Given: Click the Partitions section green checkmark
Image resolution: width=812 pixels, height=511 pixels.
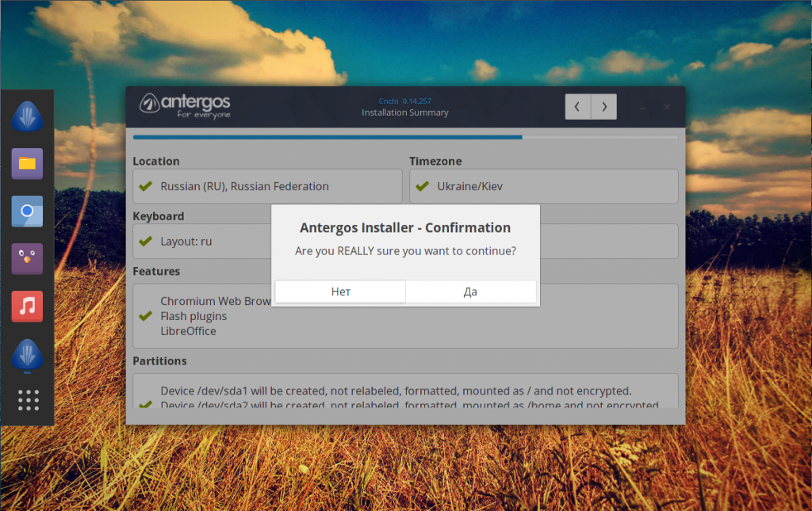Looking at the screenshot, I should 145,404.
